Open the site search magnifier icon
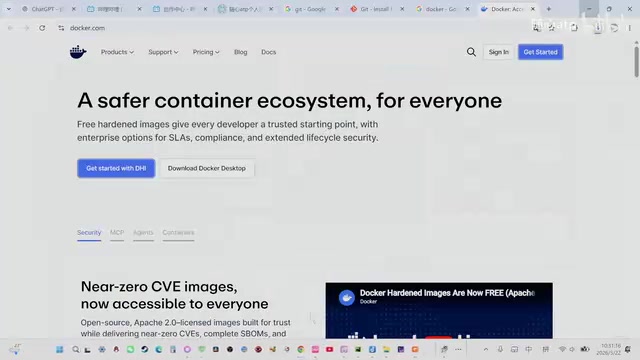Screen dimensions: 640x360 click(471, 52)
